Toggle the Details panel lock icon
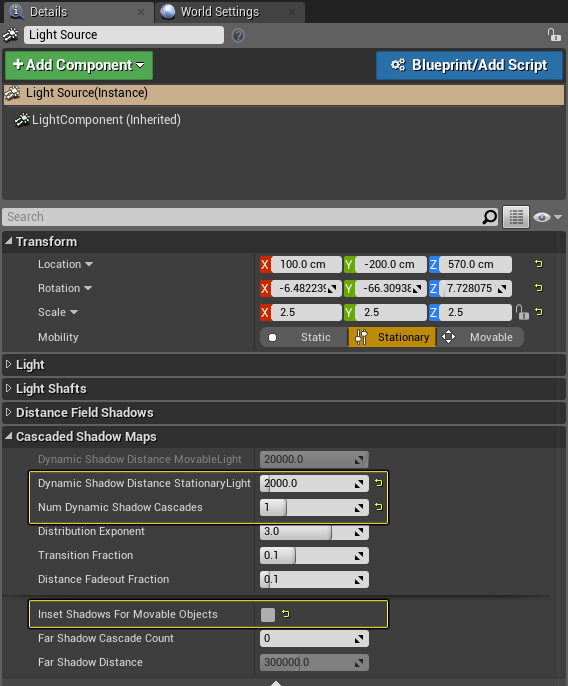 pos(554,35)
